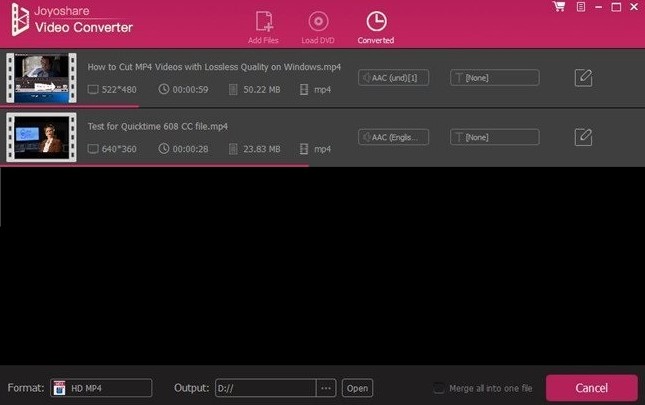Screen dimensions: 645x405
Task: Minimize the Joyoshare window
Action: click(599, 7)
